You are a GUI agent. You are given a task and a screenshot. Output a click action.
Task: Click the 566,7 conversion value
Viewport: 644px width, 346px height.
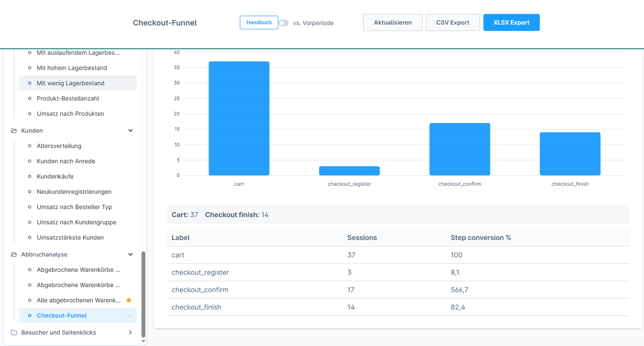coord(459,290)
